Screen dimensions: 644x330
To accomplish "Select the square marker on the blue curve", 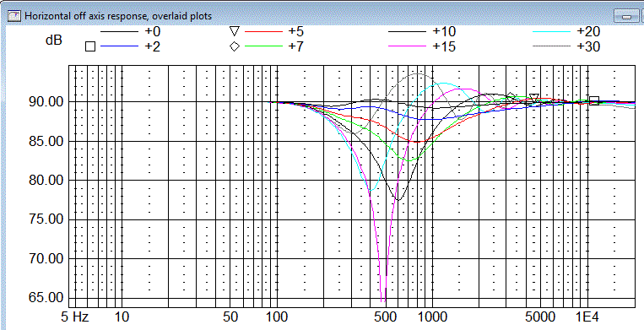I will [x=594, y=100].
